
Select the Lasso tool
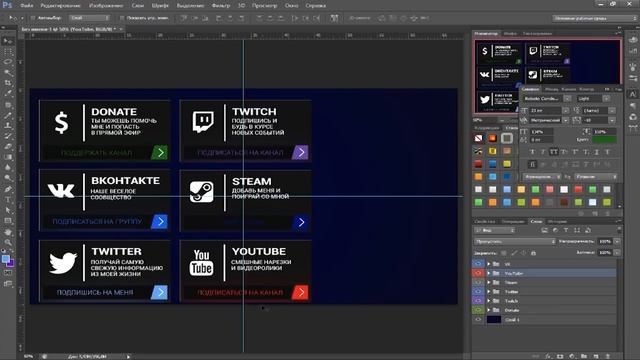pos(8,62)
